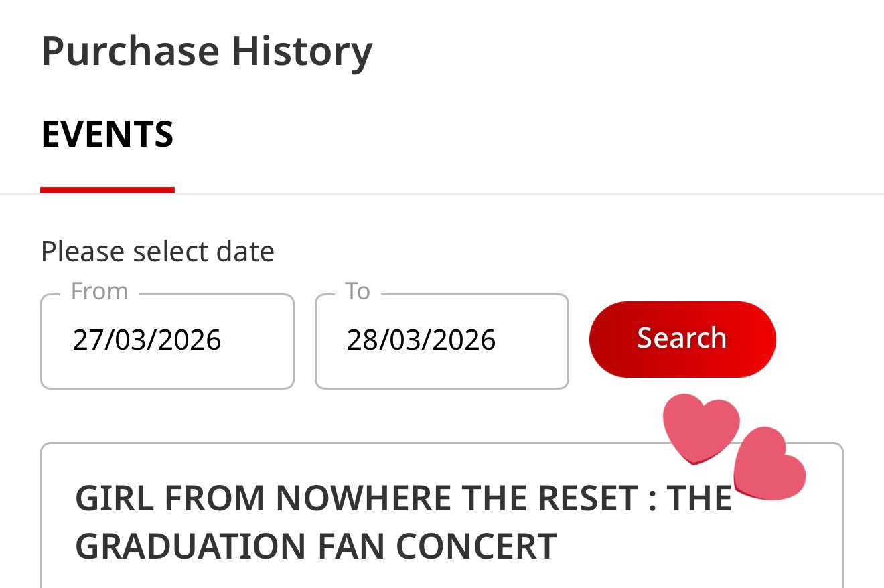Image resolution: width=884 pixels, height=588 pixels.
Task: Click the "To" field label
Action: [x=357, y=291]
